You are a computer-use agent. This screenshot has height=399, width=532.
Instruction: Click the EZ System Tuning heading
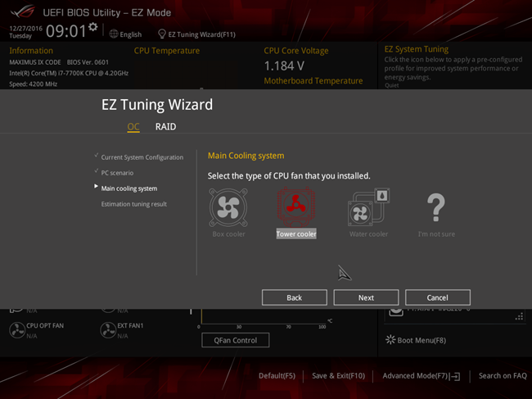pyautogui.click(x=417, y=49)
